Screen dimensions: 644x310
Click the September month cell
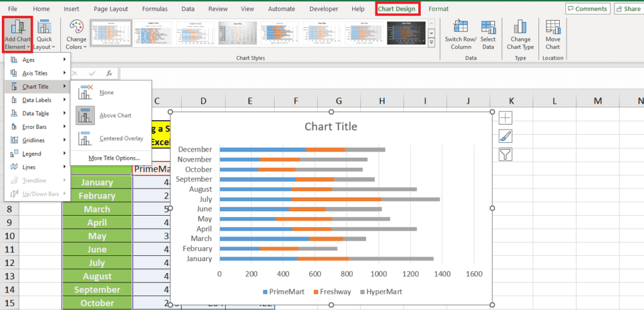(97, 290)
